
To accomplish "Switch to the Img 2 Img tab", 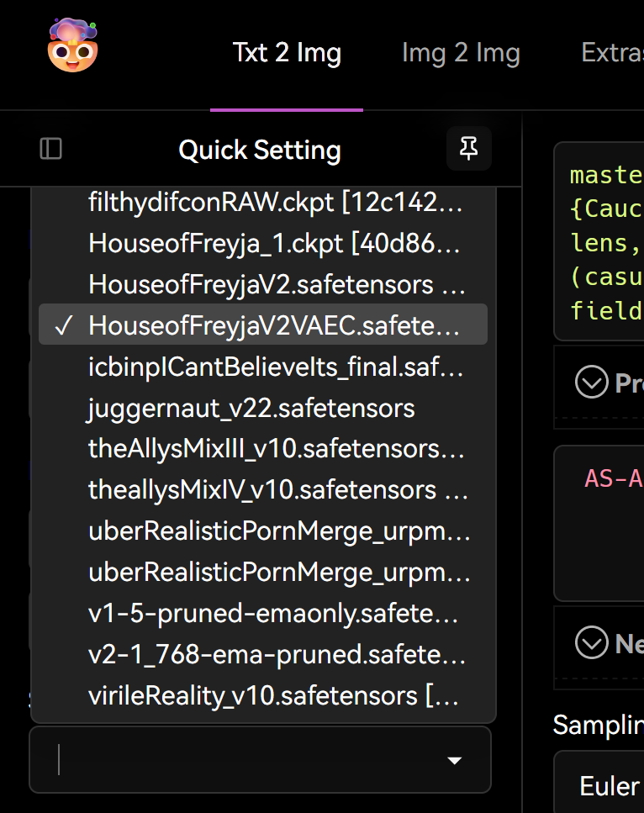I will coord(461,52).
